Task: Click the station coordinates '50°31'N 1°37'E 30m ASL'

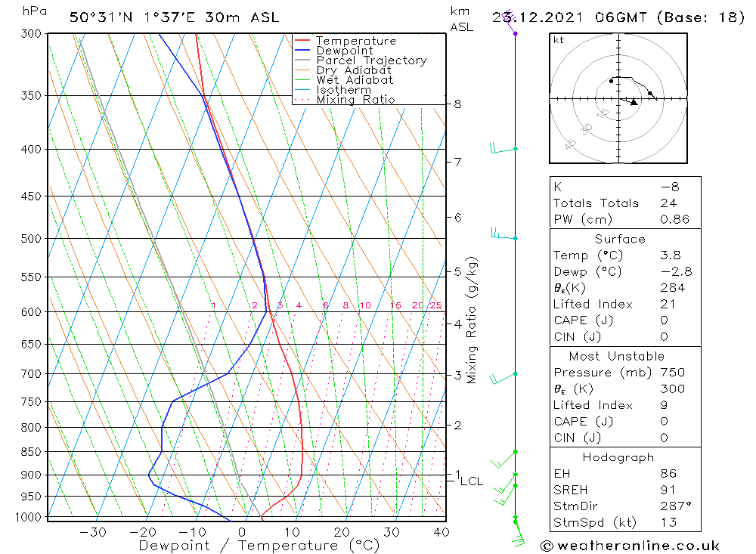Action: click(174, 17)
